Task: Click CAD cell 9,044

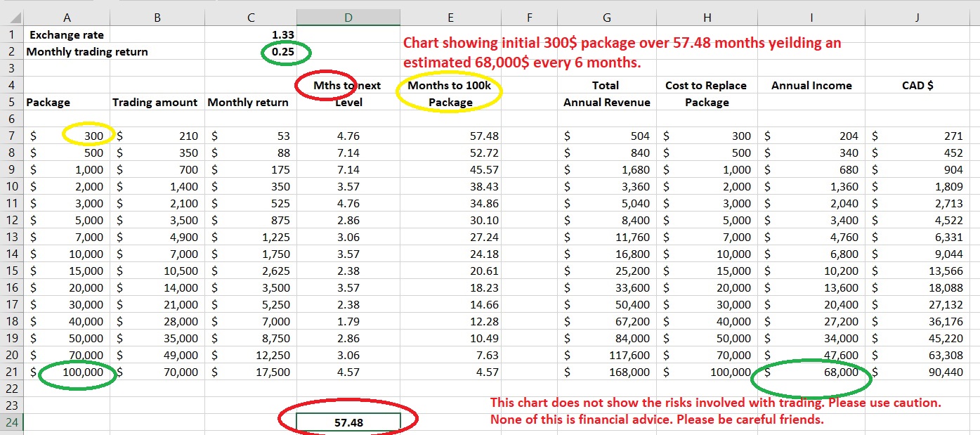Action: point(917,254)
